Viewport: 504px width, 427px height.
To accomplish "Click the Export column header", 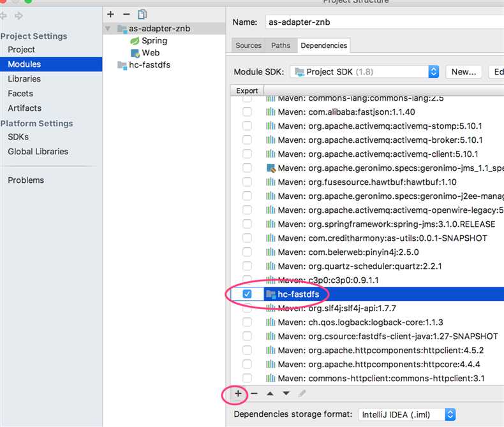I will click(x=247, y=91).
